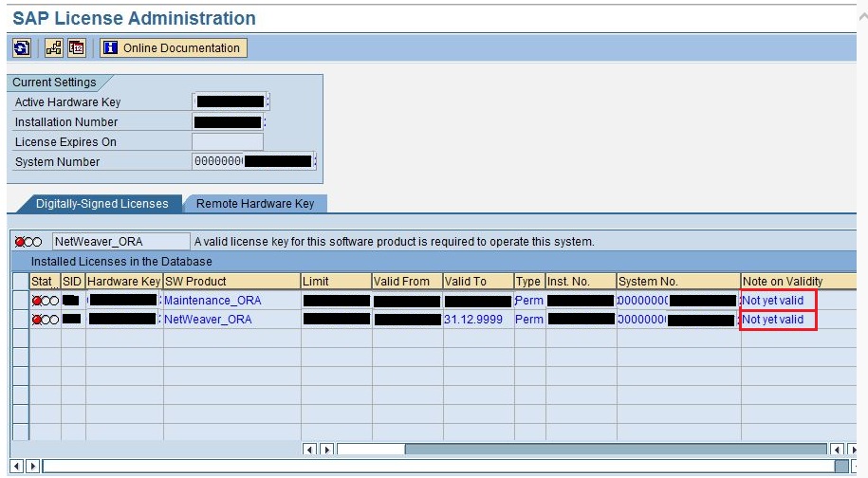Click the Active Hardware Key label
The height and width of the screenshot is (478, 868).
click(x=67, y=102)
